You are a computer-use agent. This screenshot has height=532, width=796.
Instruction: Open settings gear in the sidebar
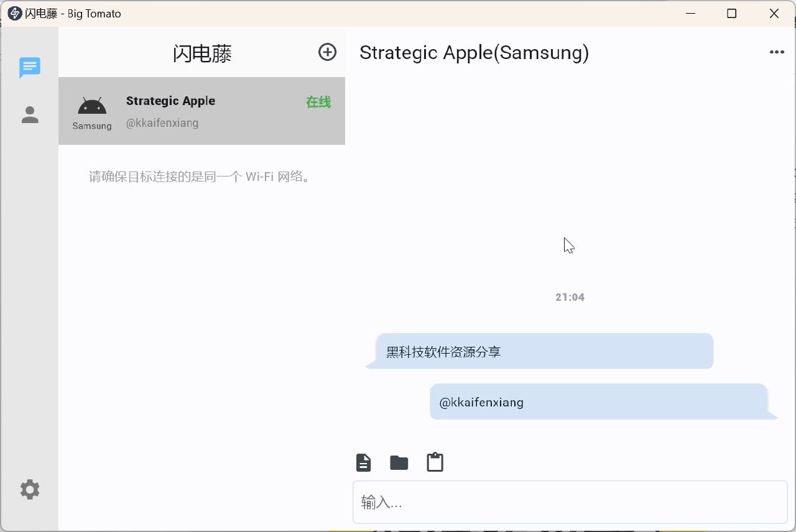[30, 490]
